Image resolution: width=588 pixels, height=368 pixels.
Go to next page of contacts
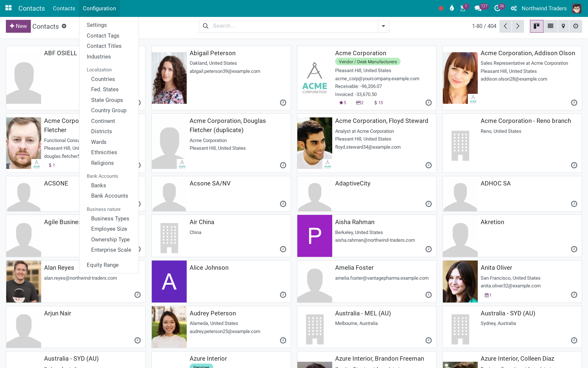pyautogui.click(x=518, y=26)
